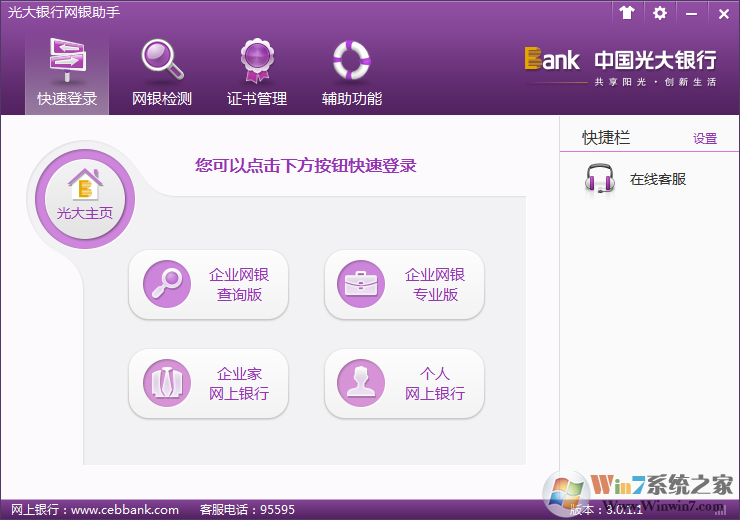Click the 在线客服 text label
Image resolution: width=740 pixels, height=520 pixels.
point(657,180)
